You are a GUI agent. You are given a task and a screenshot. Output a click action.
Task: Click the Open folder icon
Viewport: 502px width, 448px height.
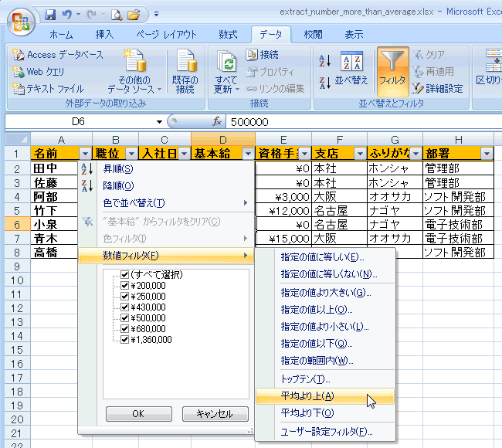tap(134, 15)
